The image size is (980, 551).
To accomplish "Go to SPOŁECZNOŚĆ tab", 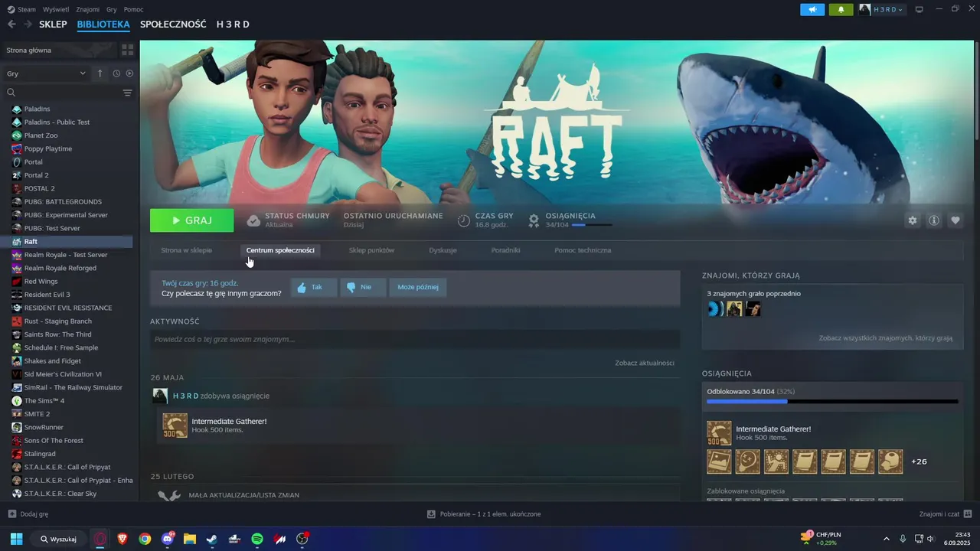I will [173, 24].
